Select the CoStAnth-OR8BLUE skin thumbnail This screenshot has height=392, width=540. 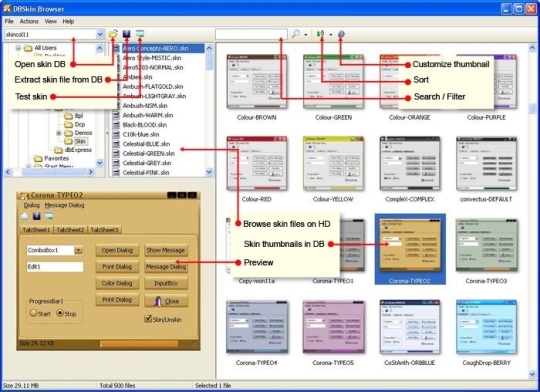(409, 327)
